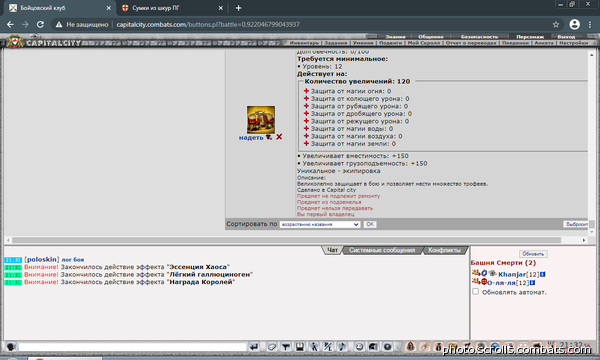Click the red X delete item icon
The image size is (600, 360).
tap(279, 137)
